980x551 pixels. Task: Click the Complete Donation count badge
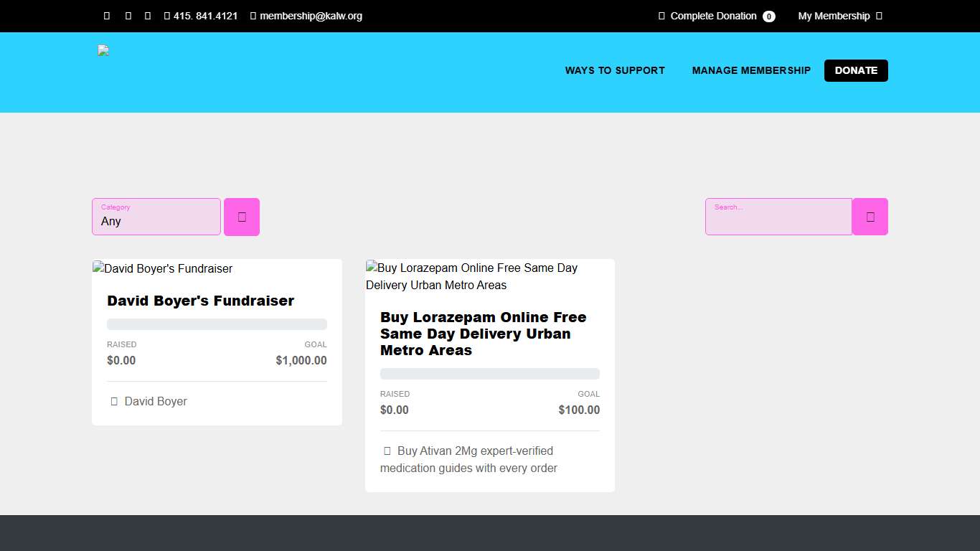769,17
